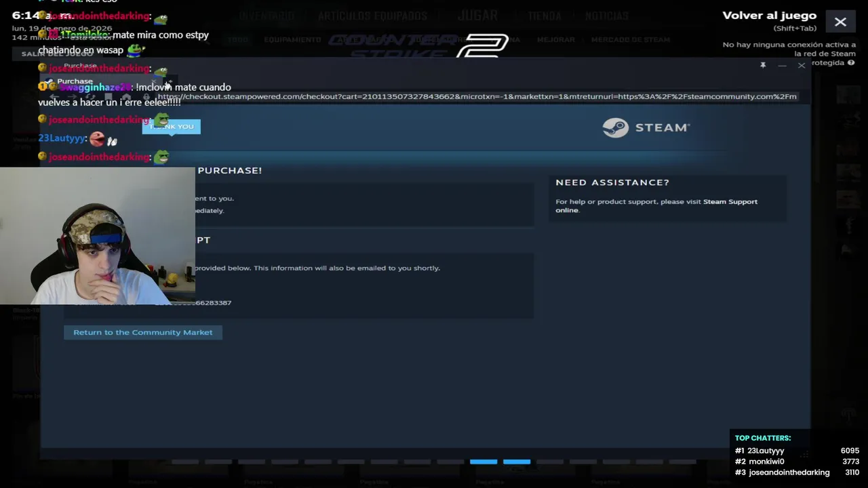Close the Steam overlay with the X button
This screenshot has width=868, height=488.
[x=840, y=22]
